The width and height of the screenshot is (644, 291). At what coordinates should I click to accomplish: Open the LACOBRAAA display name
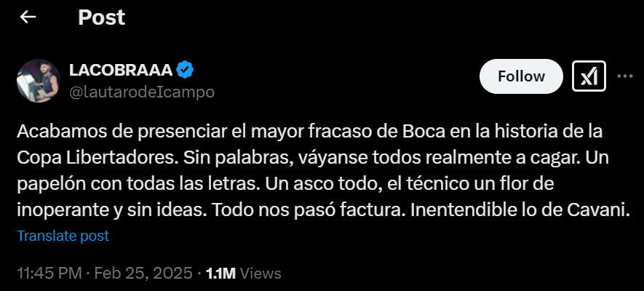coord(121,70)
